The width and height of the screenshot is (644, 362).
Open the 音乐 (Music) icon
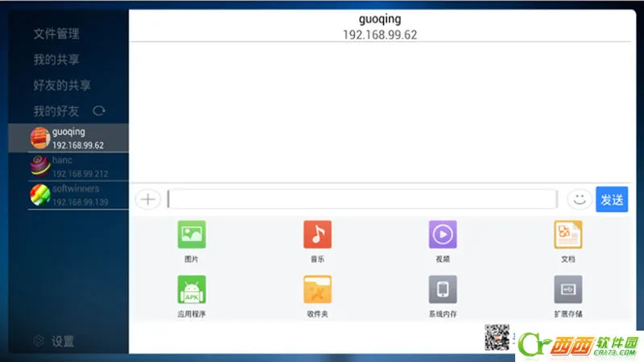coord(317,235)
